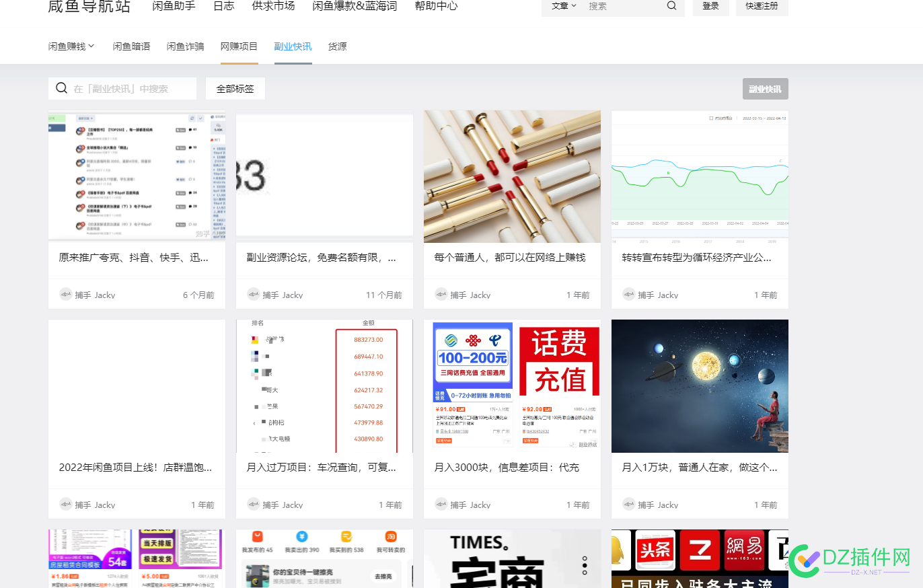Open the 我发布的 45 app screenshot thumbnail
Image resolution: width=923 pixels, height=588 pixels.
(324, 558)
